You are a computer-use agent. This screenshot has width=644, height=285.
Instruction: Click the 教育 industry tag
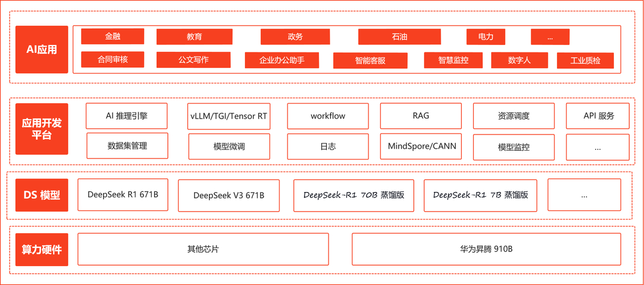pyautogui.click(x=194, y=37)
